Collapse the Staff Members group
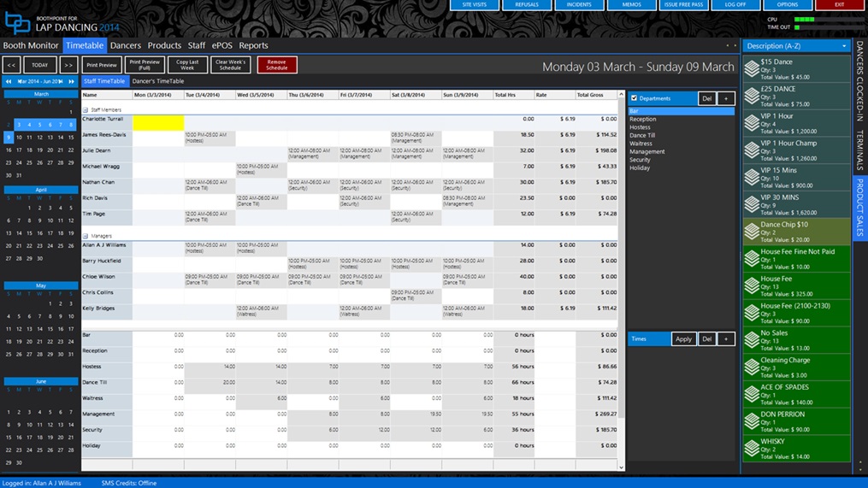The height and width of the screenshot is (488, 868). click(86, 110)
